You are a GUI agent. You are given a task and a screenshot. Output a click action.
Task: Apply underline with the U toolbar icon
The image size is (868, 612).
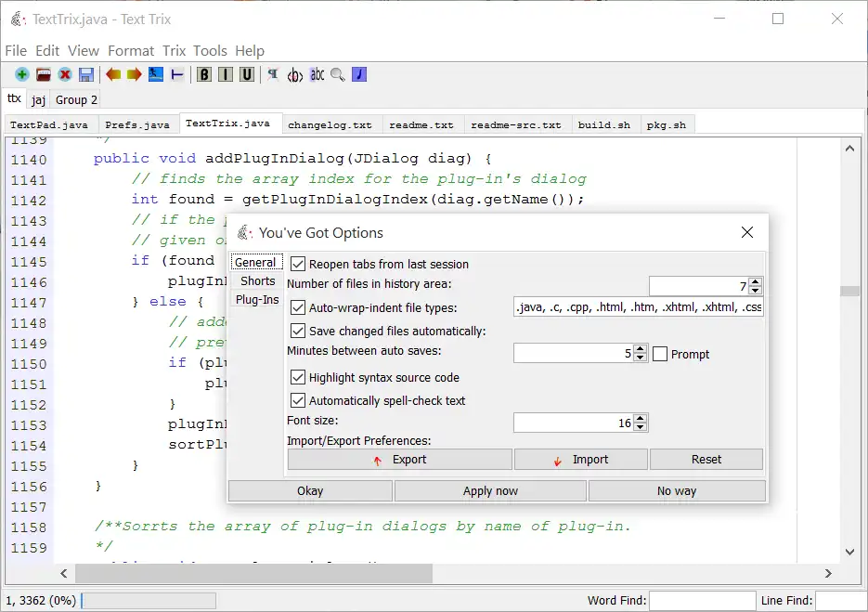(x=247, y=74)
